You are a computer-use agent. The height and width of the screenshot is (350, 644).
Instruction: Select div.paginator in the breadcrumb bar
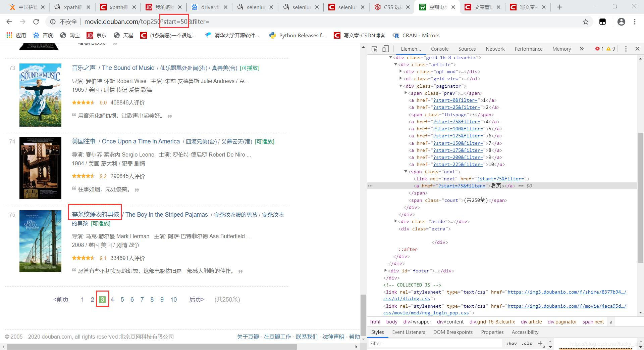click(x=562, y=322)
